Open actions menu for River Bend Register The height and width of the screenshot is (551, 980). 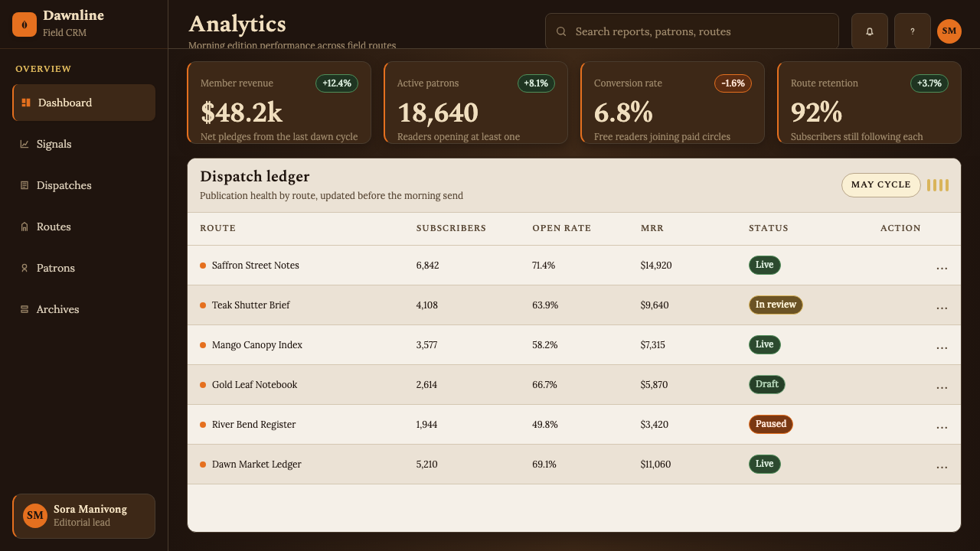pos(942,425)
